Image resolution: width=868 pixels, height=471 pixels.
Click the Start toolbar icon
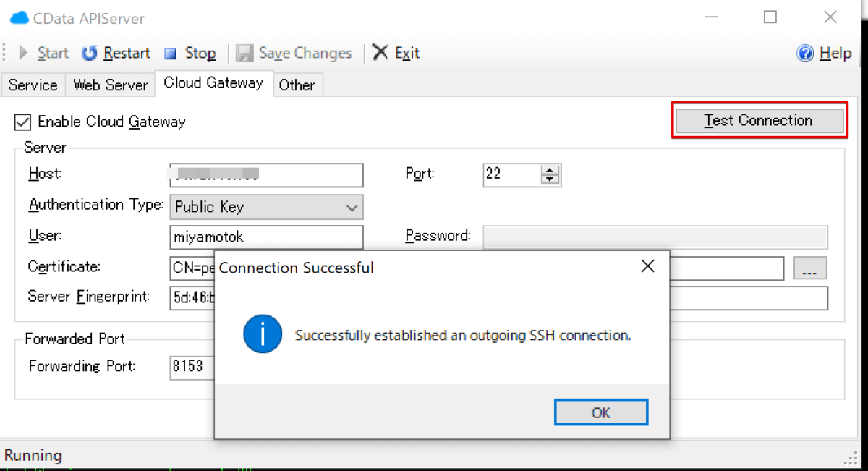[x=23, y=53]
